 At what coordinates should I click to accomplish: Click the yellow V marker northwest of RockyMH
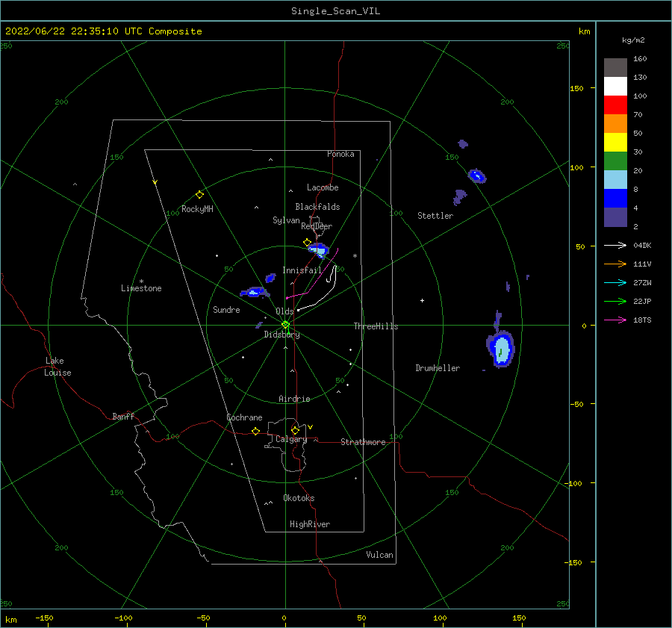point(155,182)
